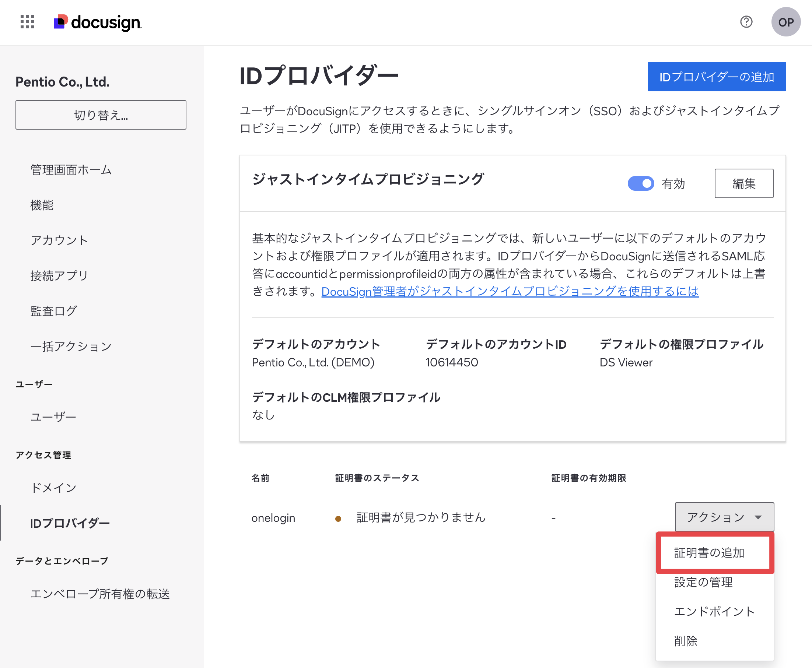Screen dimensions: 812x668
Task: Click the orange certificate status dot
Action: pyautogui.click(x=338, y=518)
